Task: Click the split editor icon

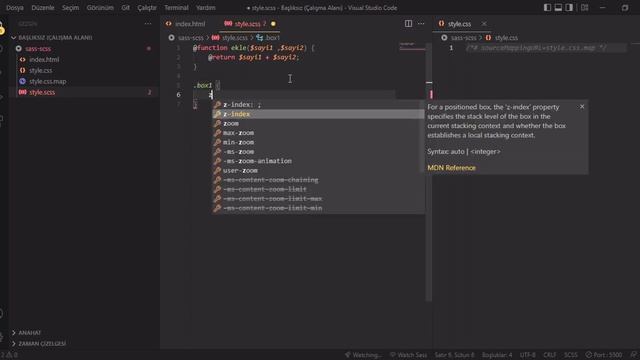Action: pyautogui.click(x=408, y=24)
